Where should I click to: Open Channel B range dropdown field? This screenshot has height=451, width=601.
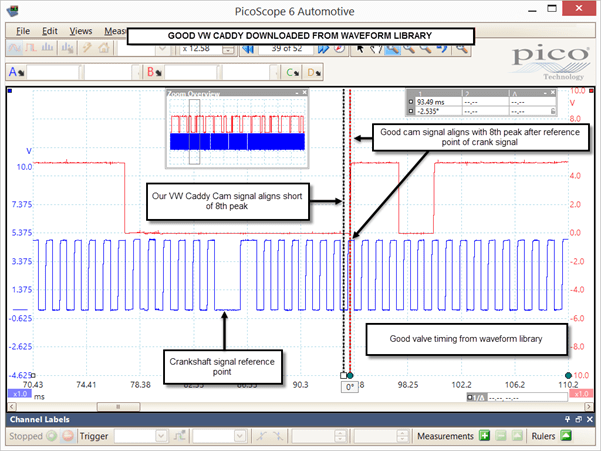[x=192, y=72]
